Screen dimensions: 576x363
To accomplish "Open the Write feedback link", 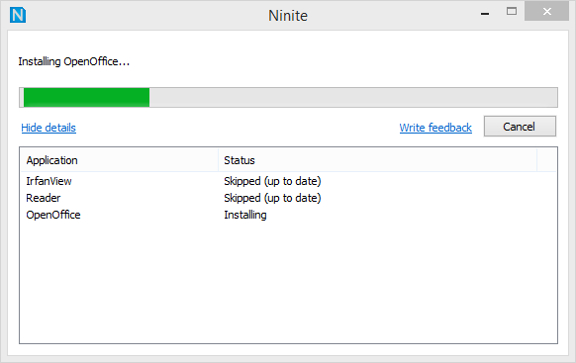I will pos(435,127).
